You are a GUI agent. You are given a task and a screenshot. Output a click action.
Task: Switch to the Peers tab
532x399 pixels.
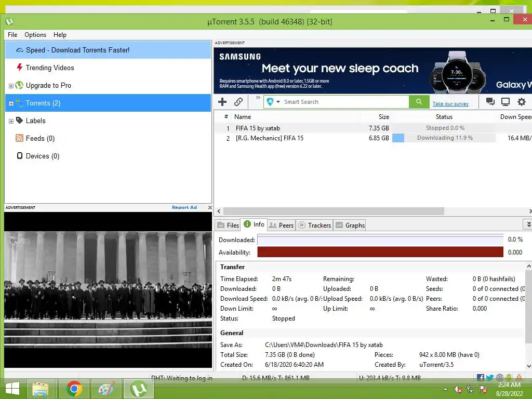tap(281, 225)
